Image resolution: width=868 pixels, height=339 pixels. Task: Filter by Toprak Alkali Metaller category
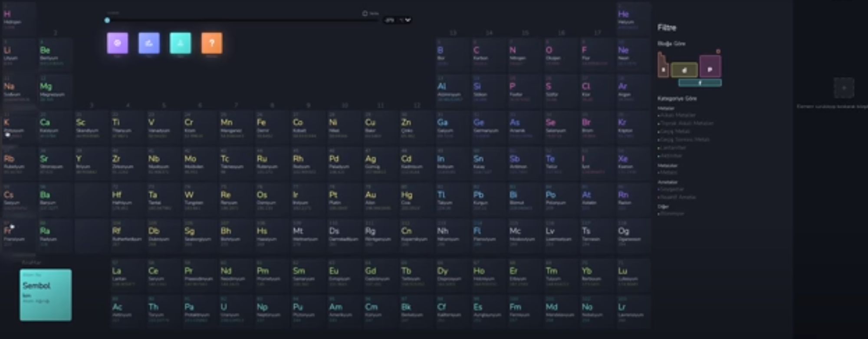(x=687, y=123)
